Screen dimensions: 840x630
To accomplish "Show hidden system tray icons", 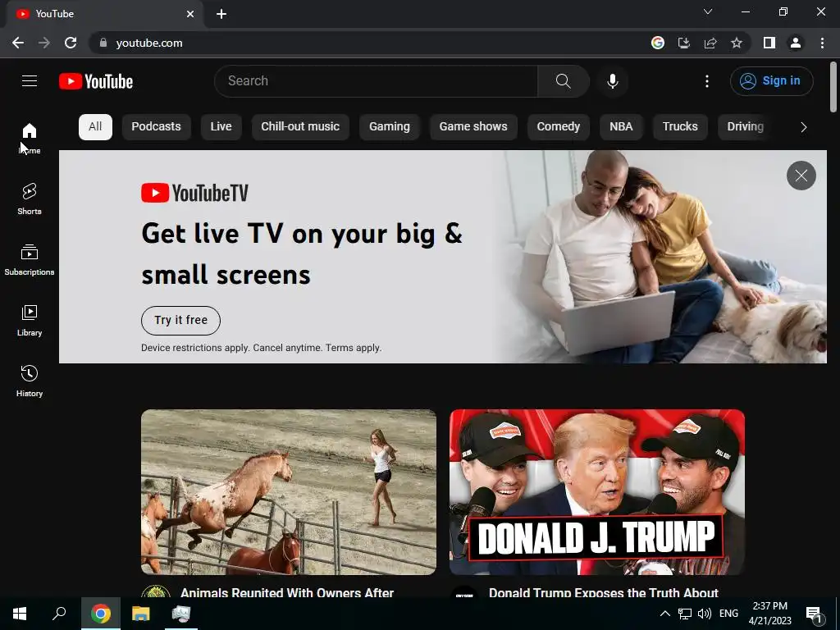I will pyautogui.click(x=664, y=614).
